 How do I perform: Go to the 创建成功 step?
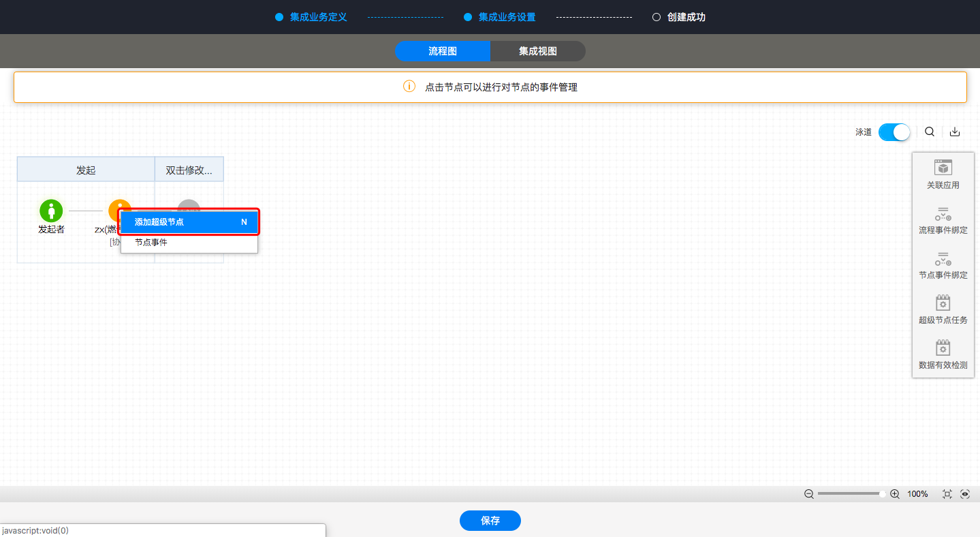click(679, 17)
